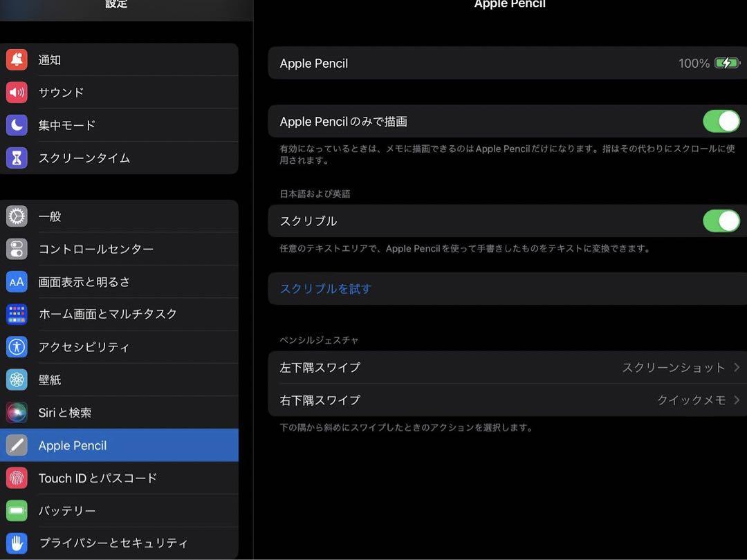Tap the 壁紙 flower icon

(x=17, y=380)
